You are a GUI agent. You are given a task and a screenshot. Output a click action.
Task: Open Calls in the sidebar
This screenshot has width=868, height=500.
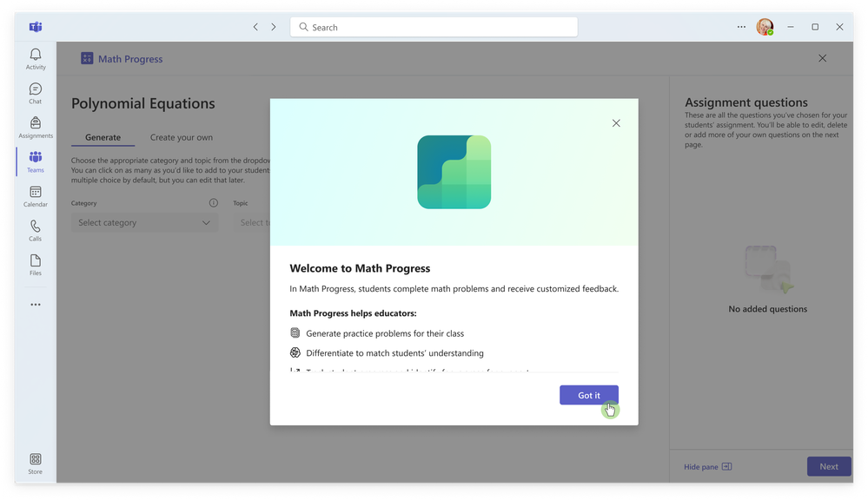(x=36, y=230)
